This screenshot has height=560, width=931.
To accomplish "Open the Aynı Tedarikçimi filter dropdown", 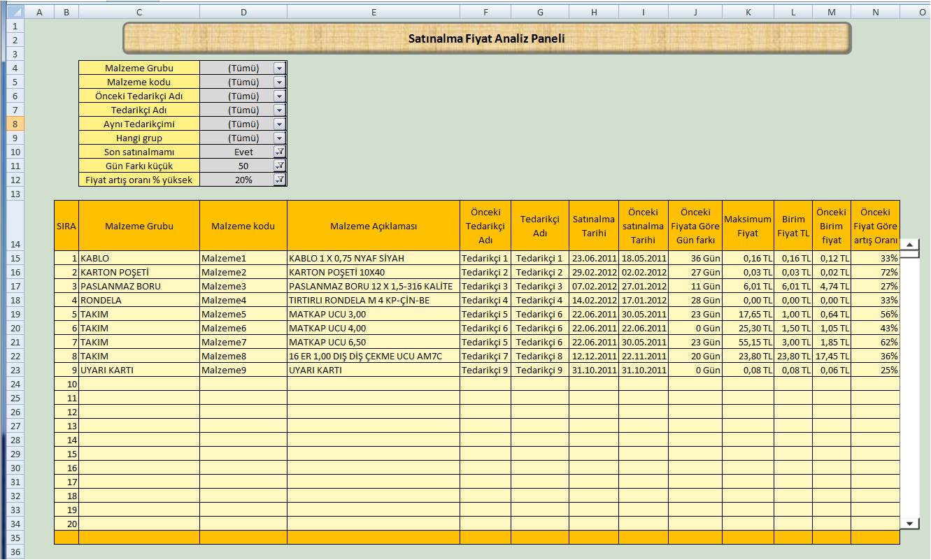I will (279, 124).
